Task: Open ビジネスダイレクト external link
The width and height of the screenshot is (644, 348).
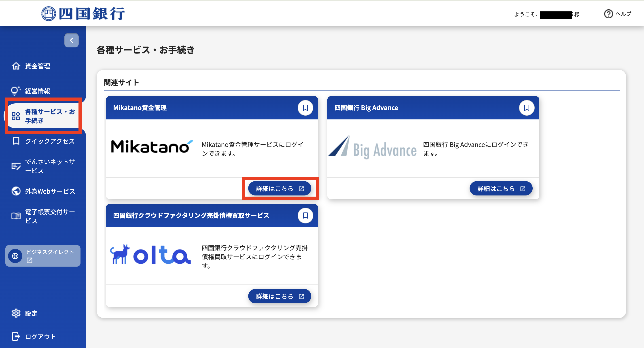Action: pos(43,256)
